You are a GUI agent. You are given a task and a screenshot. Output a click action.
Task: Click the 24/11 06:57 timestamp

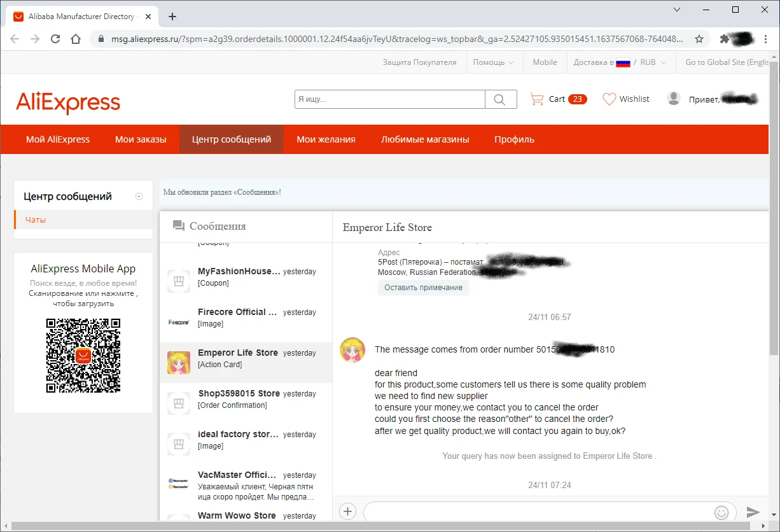coord(550,317)
